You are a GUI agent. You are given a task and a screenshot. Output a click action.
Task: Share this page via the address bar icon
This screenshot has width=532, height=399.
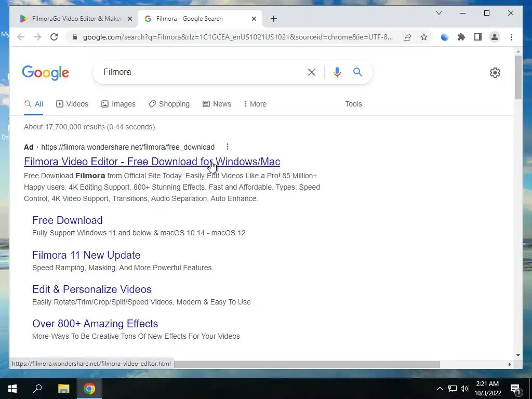pos(407,37)
